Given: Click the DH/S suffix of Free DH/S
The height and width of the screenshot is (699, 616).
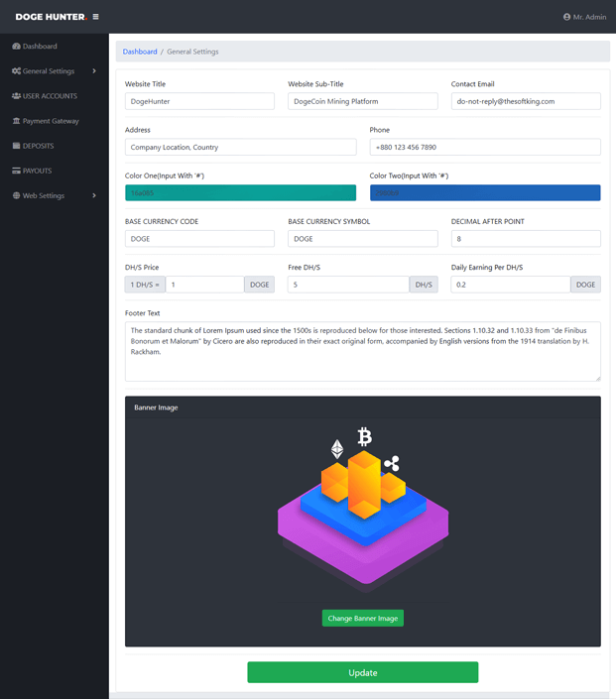Looking at the screenshot, I should (x=424, y=285).
